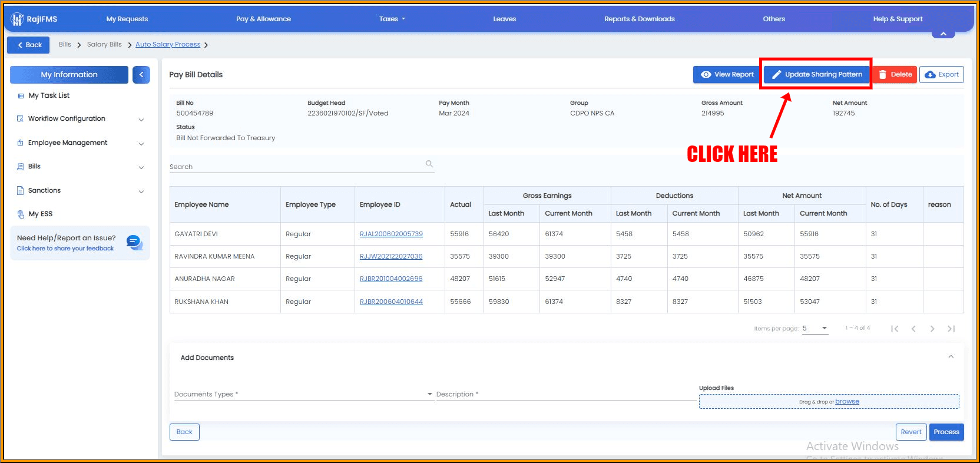
Task: Go to previous page of table
Action: tap(913, 329)
